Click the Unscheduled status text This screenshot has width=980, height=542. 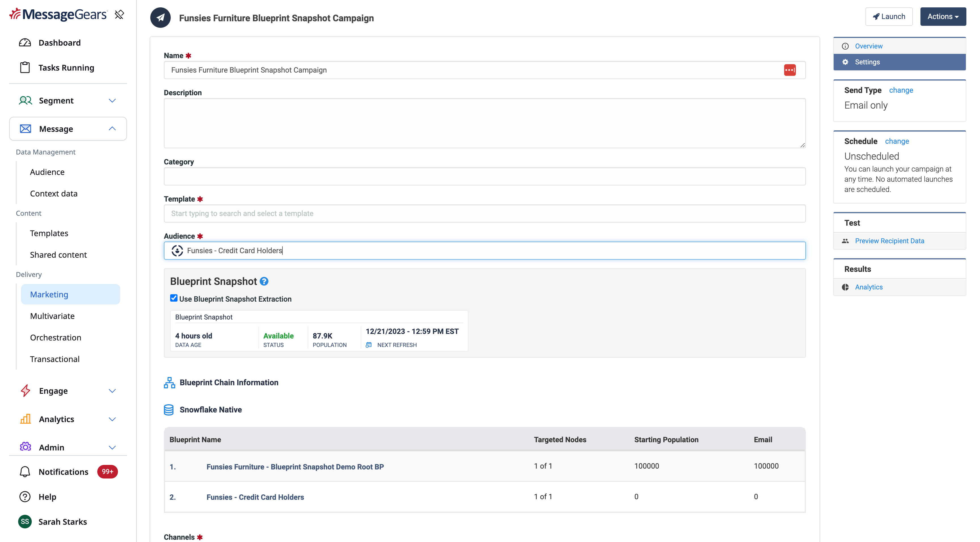872,157
